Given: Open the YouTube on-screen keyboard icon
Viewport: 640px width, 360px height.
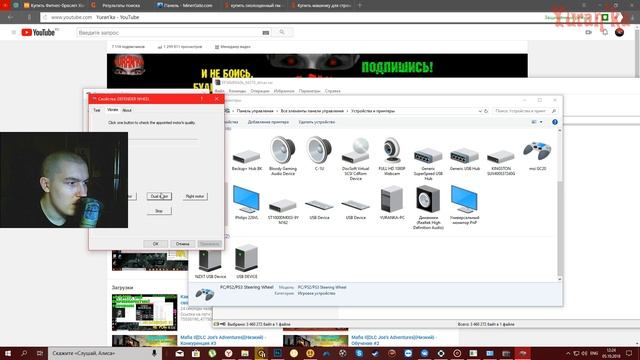Looking at the screenshot, I should tap(266, 33).
